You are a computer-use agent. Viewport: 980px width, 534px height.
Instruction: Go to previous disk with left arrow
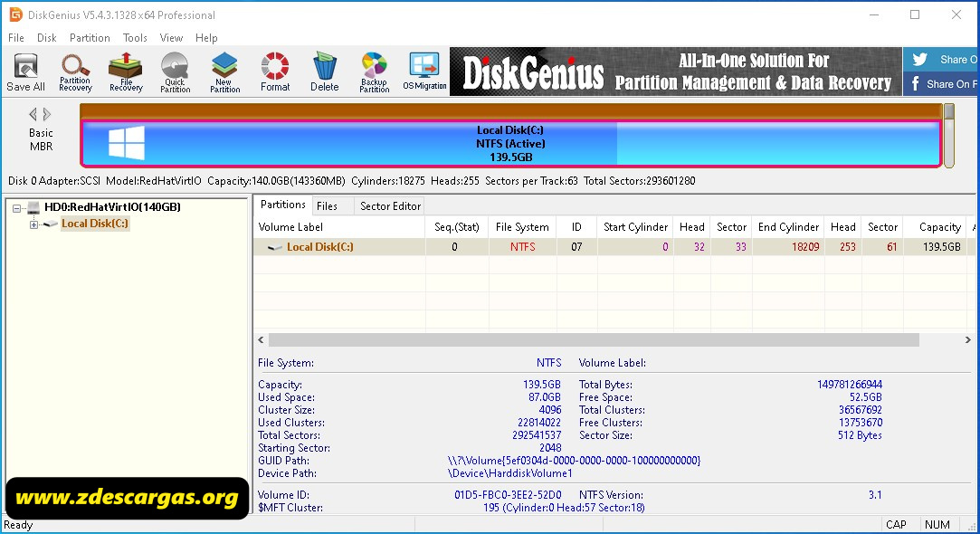pyautogui.click(x=33, y=114)
